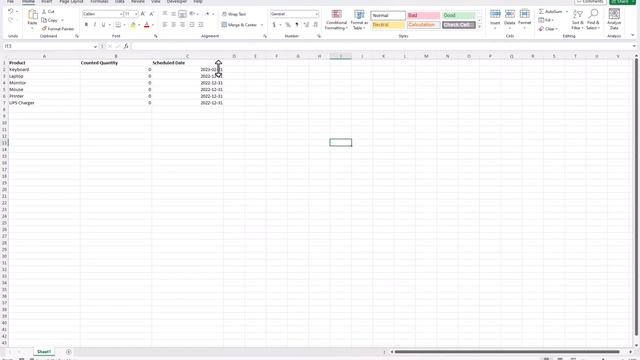Screen dimensions: 640x360
Task: Click the Undo arrow icon
Action: click(x=10, y=11)
